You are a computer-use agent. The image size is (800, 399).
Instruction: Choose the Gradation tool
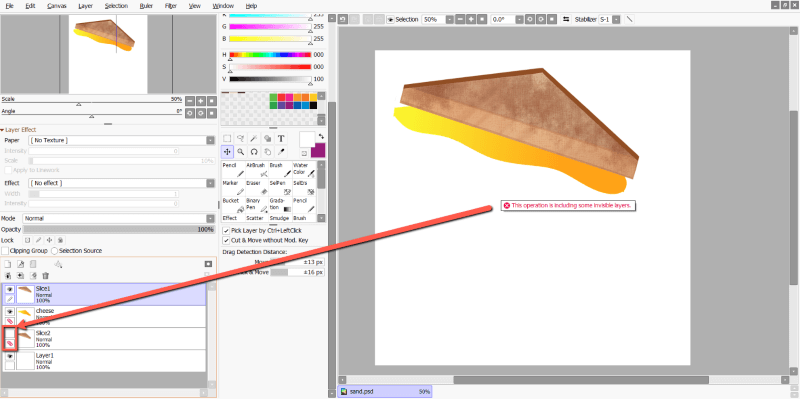coord(281,205)
